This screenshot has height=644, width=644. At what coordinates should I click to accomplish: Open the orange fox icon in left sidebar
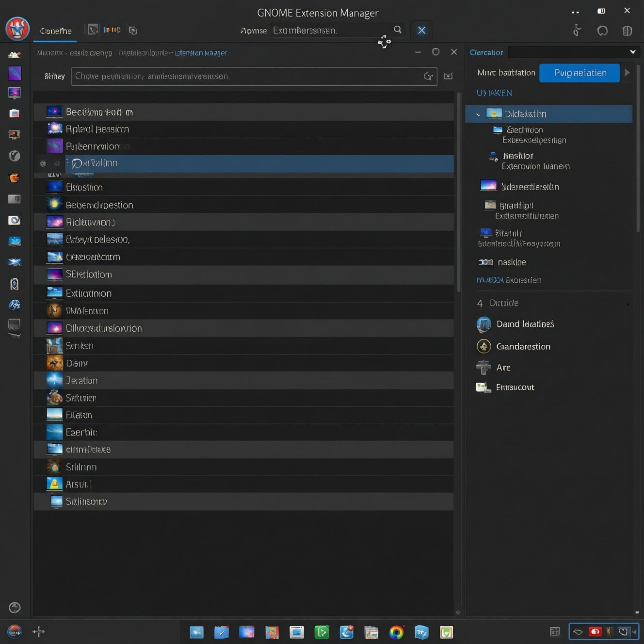[15, 177]
